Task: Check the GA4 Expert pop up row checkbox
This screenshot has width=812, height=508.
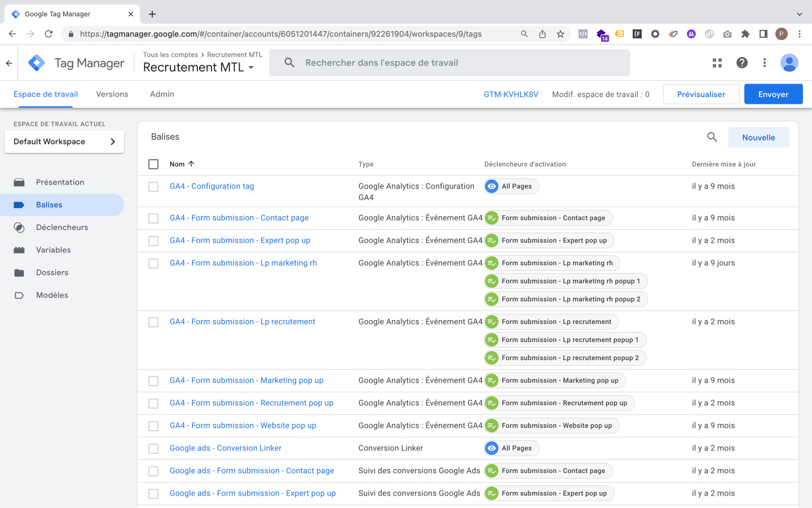Action: point(153,241)
